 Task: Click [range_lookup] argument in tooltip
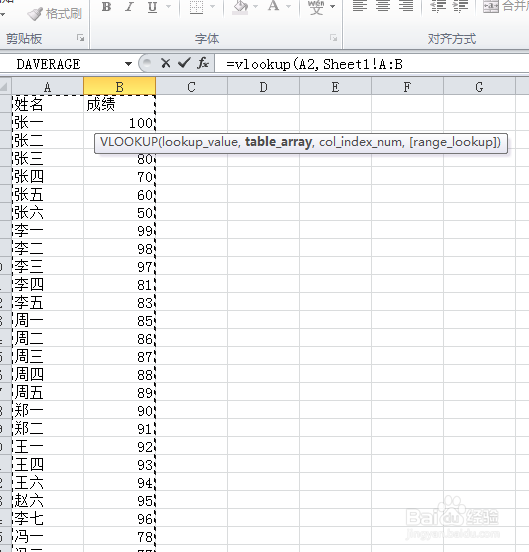click(x=452, y=143)
